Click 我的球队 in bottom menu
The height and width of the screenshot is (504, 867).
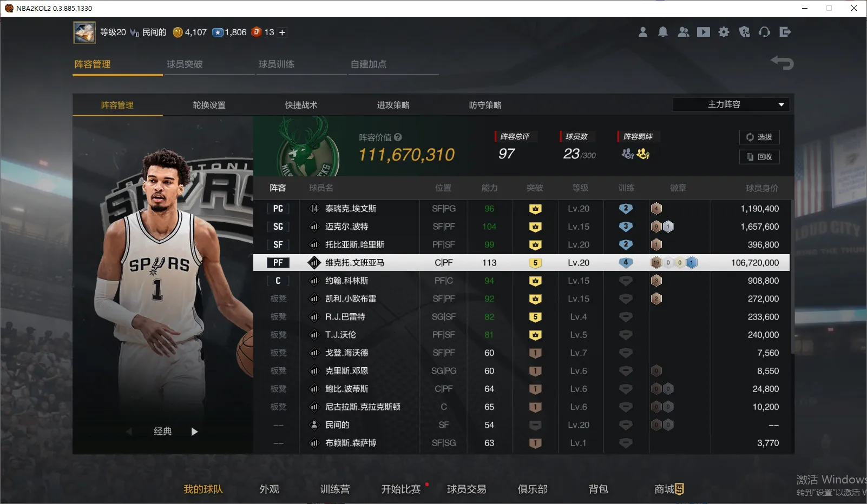tap(203, 489)
